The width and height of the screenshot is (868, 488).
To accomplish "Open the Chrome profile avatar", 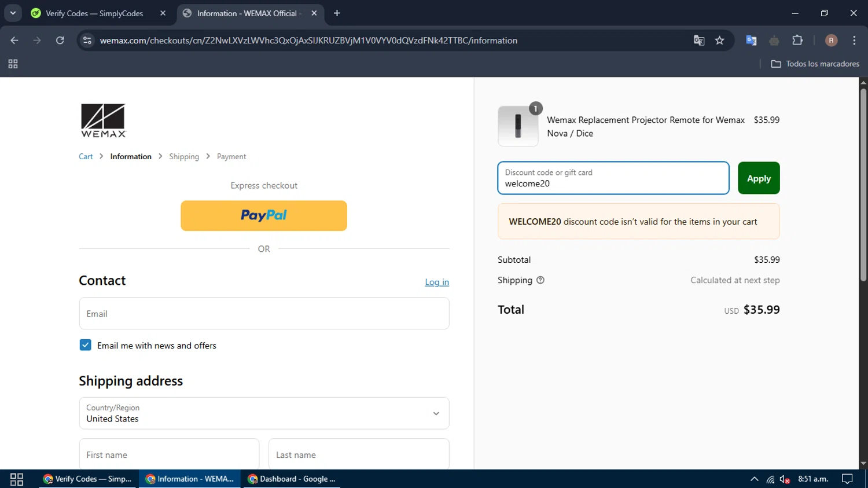I will (x=831, y=41).
